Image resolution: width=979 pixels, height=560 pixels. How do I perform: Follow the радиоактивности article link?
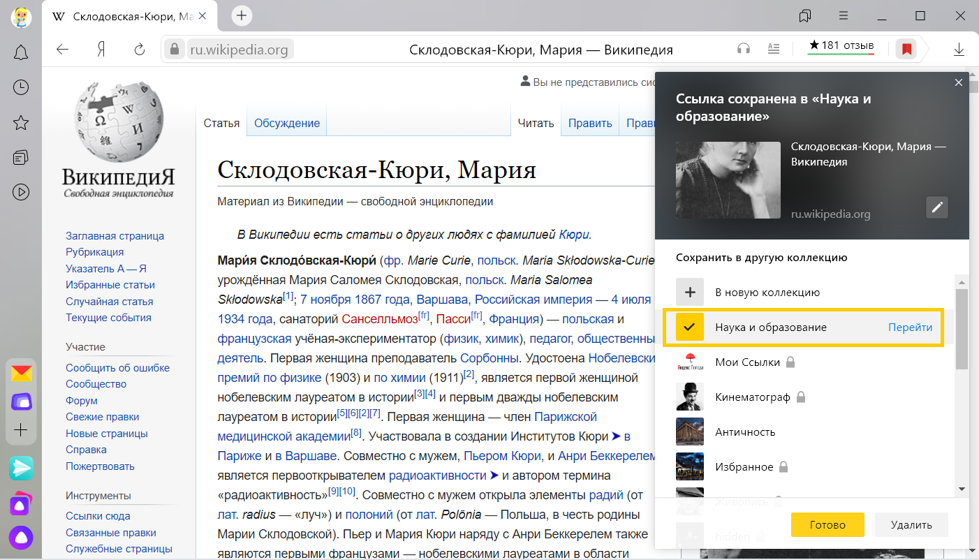[x=437, y=476]
